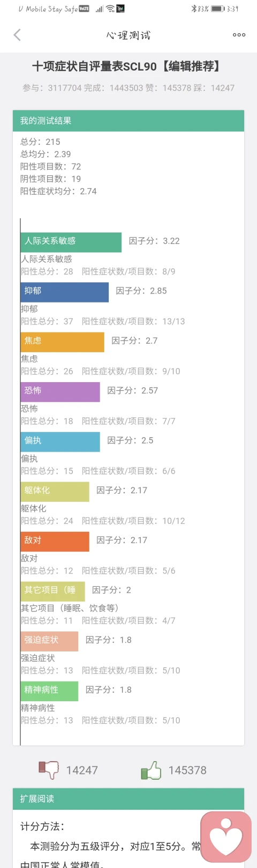Select the purple 恐怖 bar
The image size is (257, 868).
click(x=61, y=392)
